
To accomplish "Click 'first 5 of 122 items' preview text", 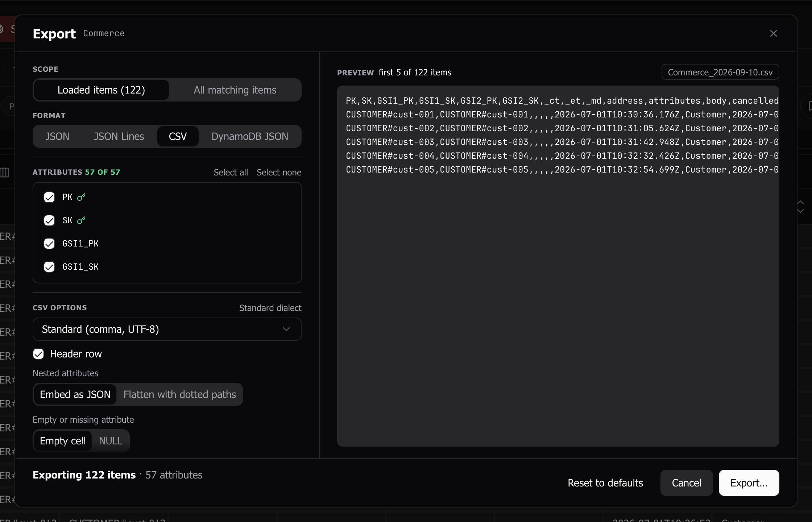I will click(415, 72).
